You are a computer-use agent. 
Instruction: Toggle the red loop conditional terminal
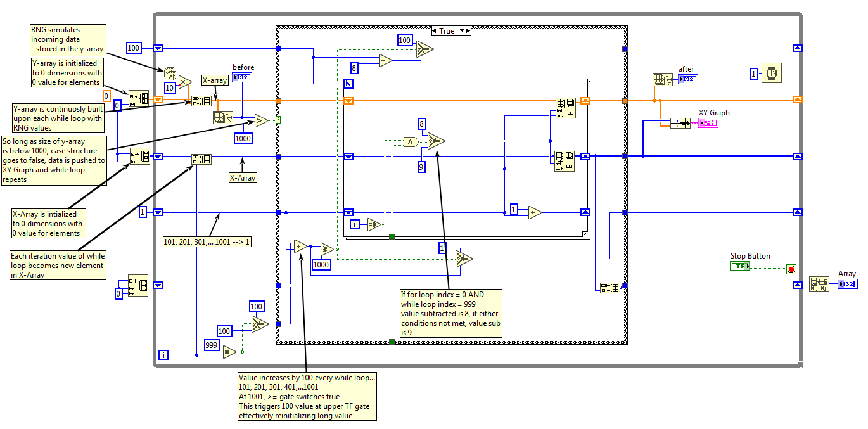790,268
